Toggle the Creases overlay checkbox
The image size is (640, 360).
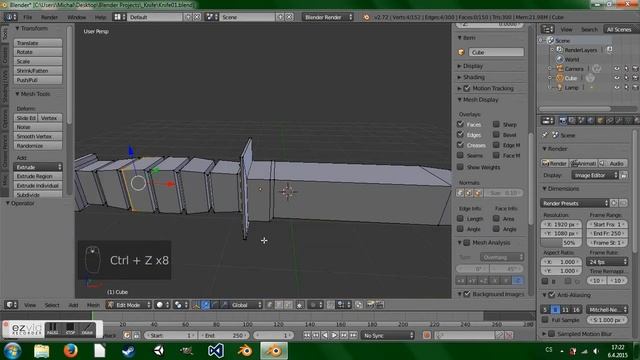click(x=460, y=145)
